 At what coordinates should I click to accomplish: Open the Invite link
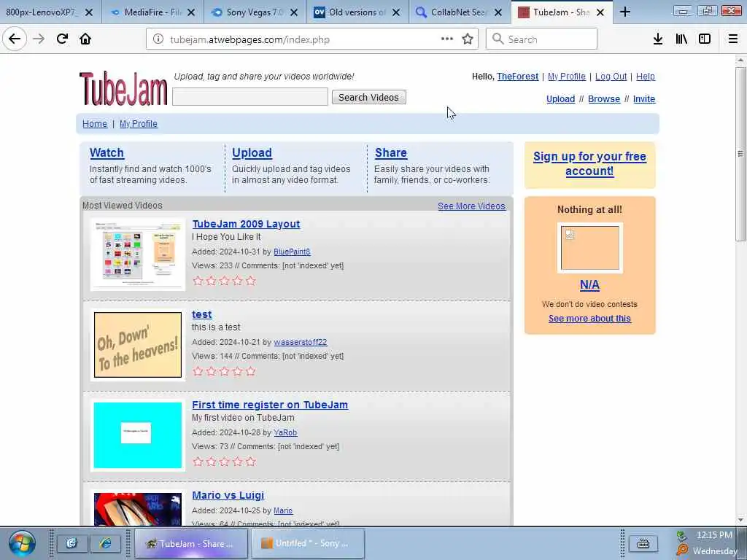pyautogui.click(x=643, y=99)
